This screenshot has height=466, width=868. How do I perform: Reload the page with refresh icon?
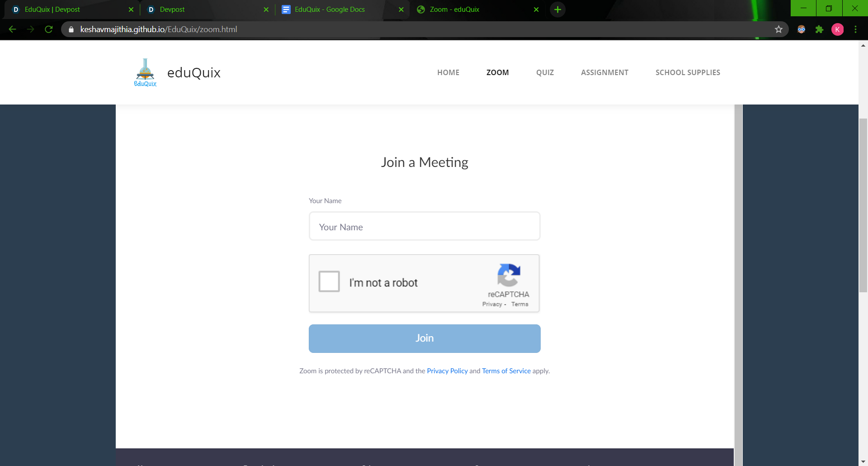coord(49,29)
